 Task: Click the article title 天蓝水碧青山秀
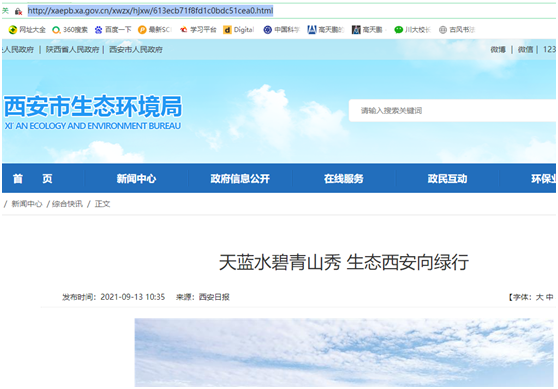(x=280, y=262)
